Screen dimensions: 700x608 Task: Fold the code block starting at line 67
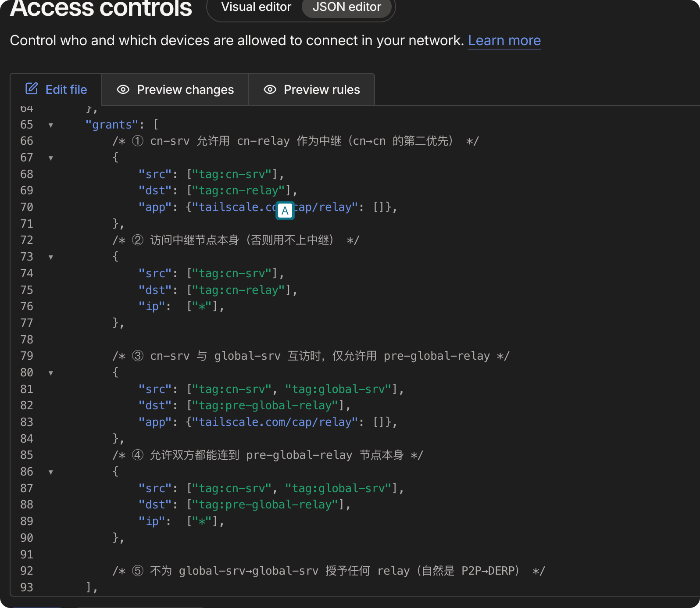tap(51, 158)
